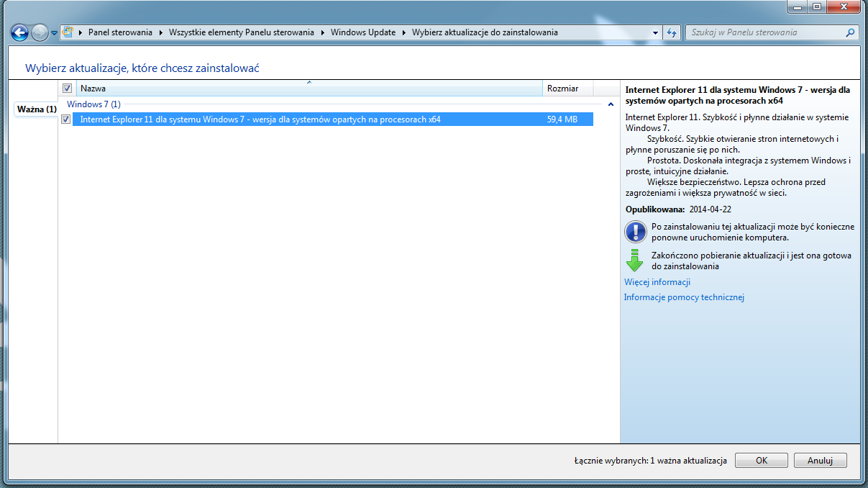Click the window minimize button
The width and height of the screenshot is (868, 488).
click(798, 6)
